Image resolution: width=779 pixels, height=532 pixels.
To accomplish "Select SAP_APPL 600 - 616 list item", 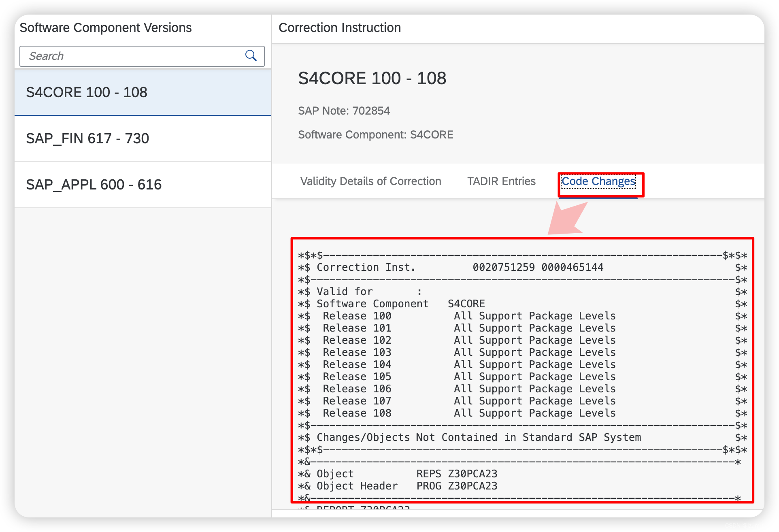I will coord(143,185).
